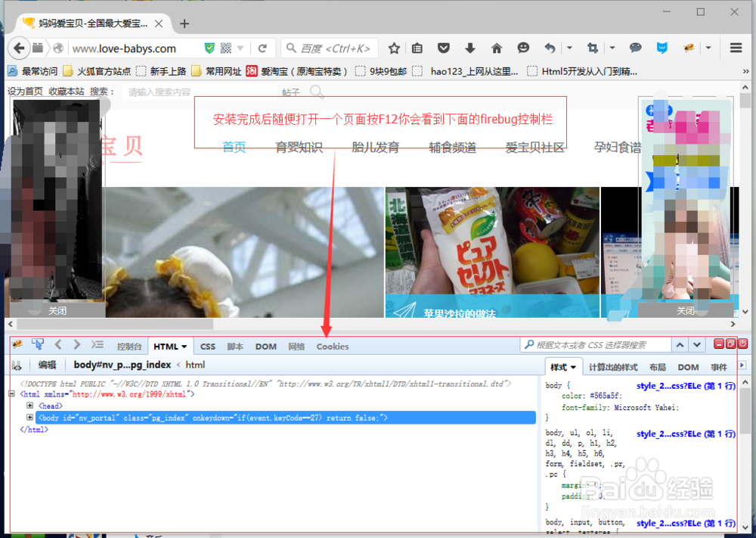
Task: Click the Pocket save icon
Action: tap(444, 48)
